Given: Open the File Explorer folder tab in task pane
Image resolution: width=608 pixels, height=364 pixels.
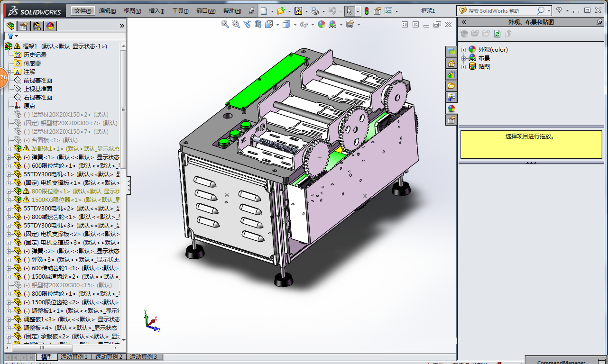Looking at the screenshot, I should point(451,85).
